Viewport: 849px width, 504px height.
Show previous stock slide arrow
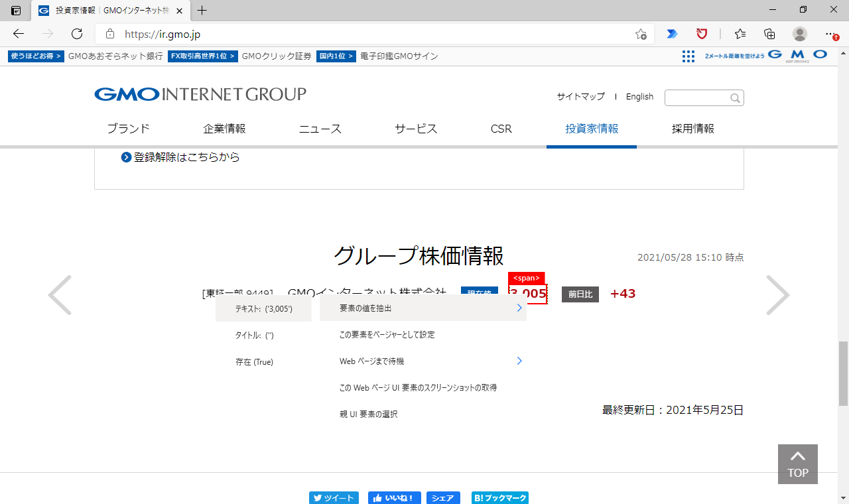pos(60,295)
